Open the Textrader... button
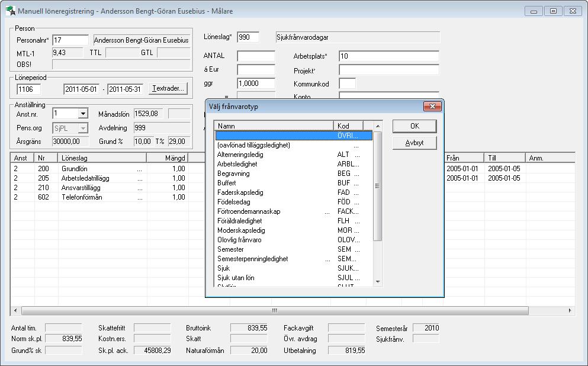The height and width of the screenshot is (366, 588). click(x=168, y=88)
